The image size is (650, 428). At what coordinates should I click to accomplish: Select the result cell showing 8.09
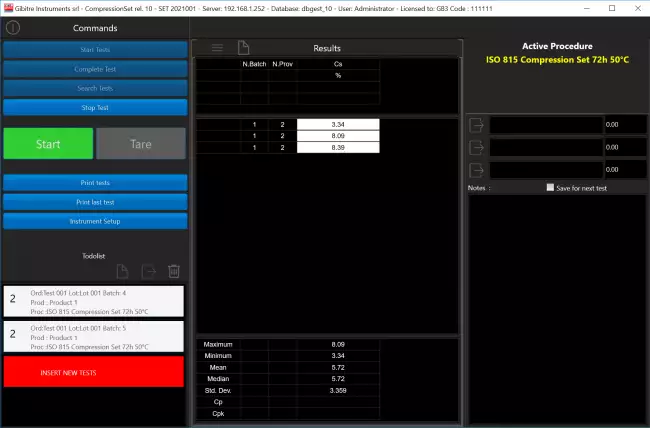338,136
